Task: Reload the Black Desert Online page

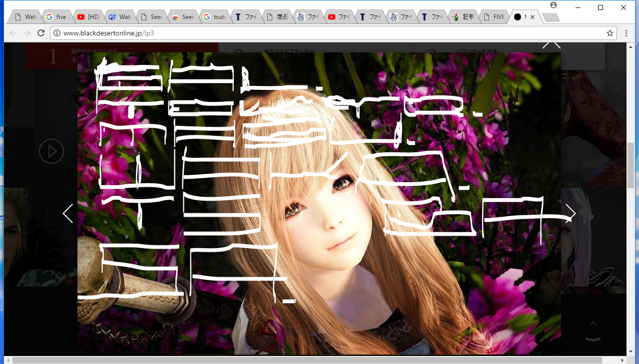Action: tap(41, 33)
